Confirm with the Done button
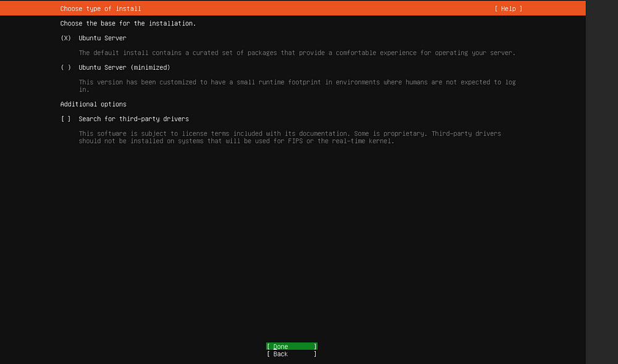 (x=292, y=346)
